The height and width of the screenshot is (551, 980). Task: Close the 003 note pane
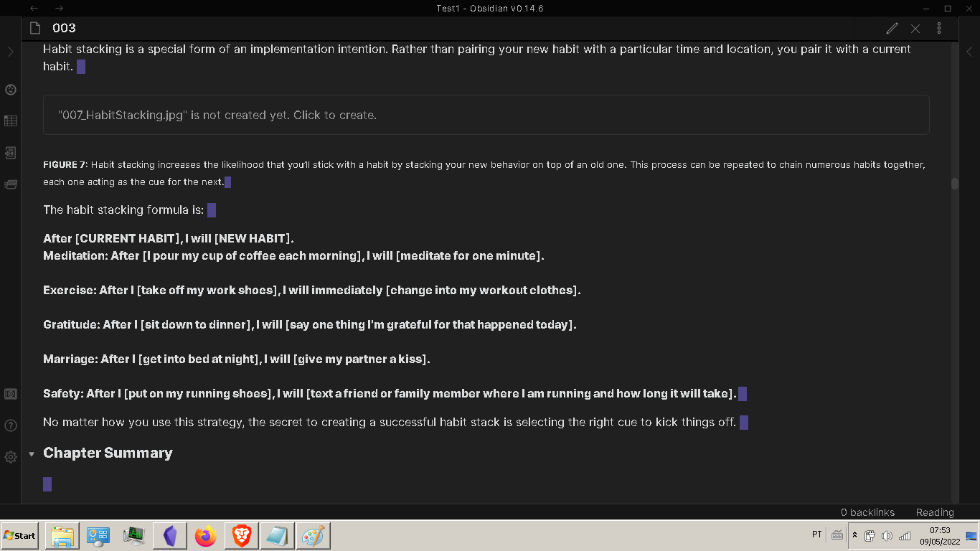[915, 28]
